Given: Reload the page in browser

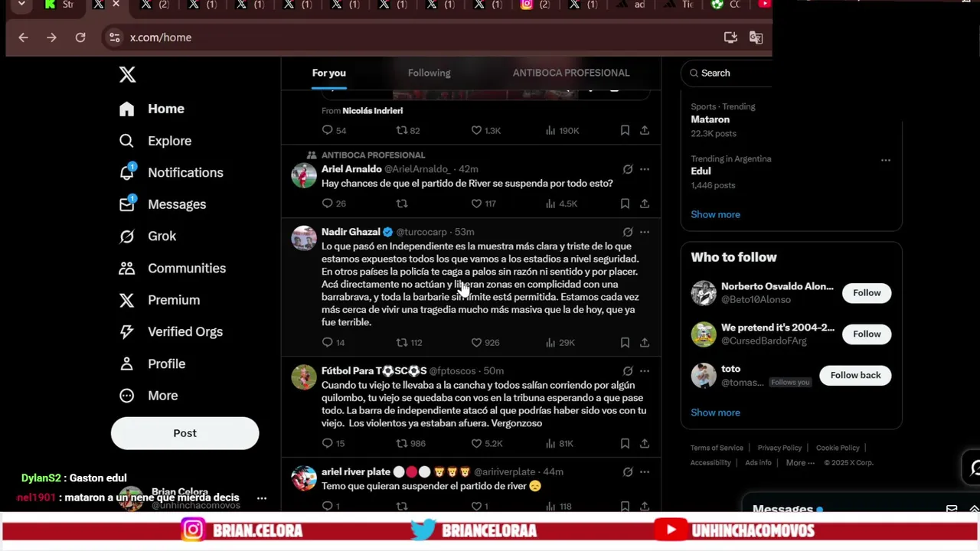Looking at the screenshot, I should pyautogui.click(x=80, y=37).
